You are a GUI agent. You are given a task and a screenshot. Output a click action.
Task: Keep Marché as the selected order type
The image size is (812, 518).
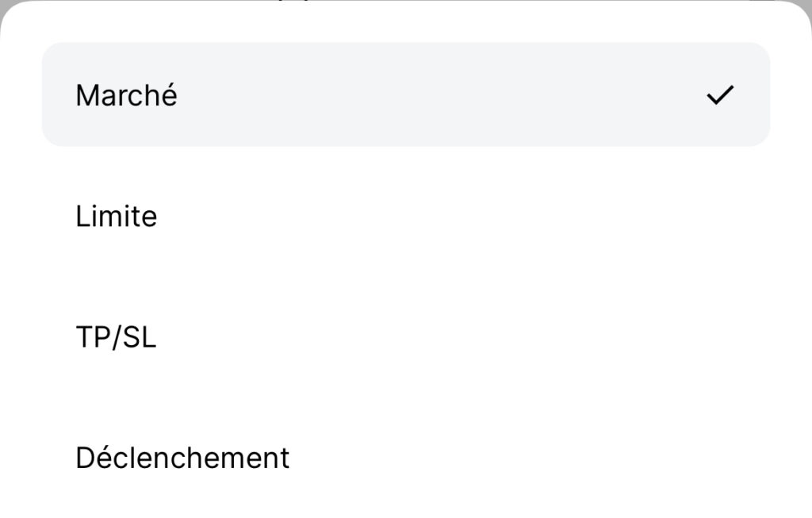click(404, 95)
